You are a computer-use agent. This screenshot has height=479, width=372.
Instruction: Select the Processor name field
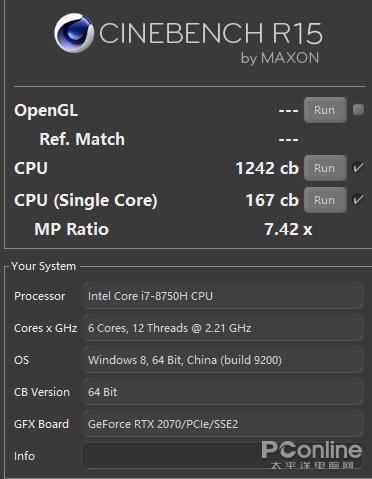click(223, 296)
